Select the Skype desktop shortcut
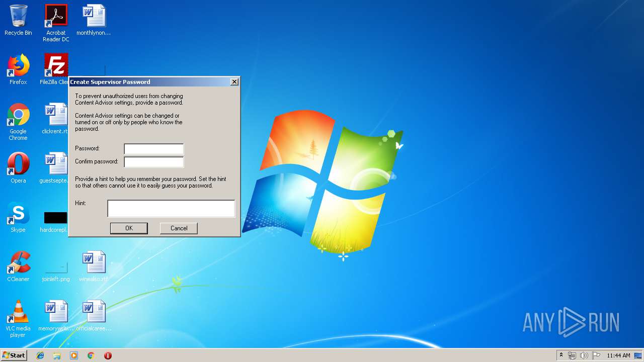Image resolution: width=644 pixels, height=362 pixels. (18, 217)
